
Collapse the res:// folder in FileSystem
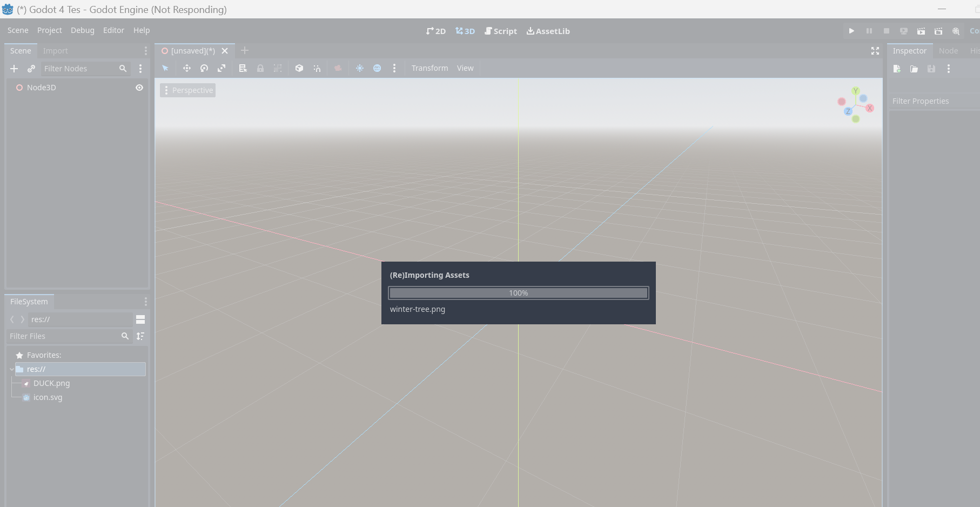11,369
